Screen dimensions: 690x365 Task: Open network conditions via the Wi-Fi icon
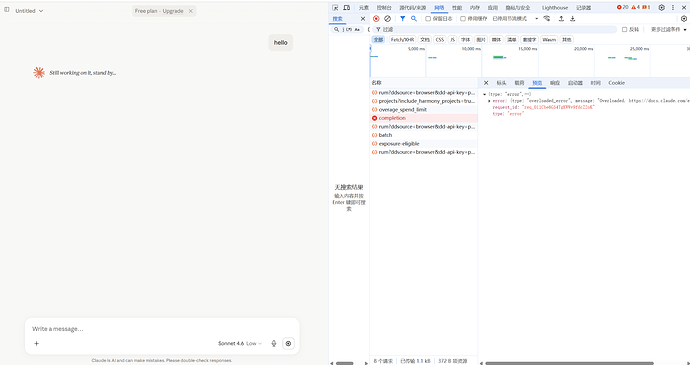pyautogui.click(x=547, y=18)
